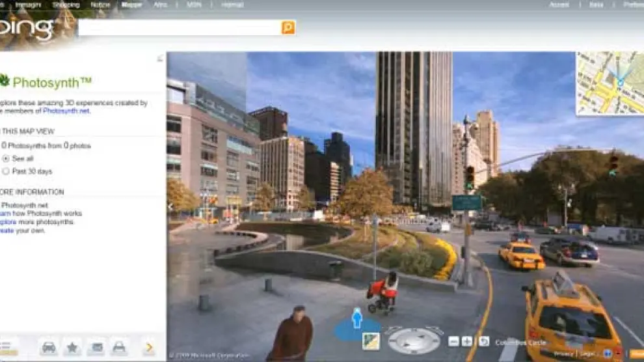The width and height of the screenshot is (644, 362).
Task: Select the 'Past 30 days' radio option
Action: pos(7,171)
